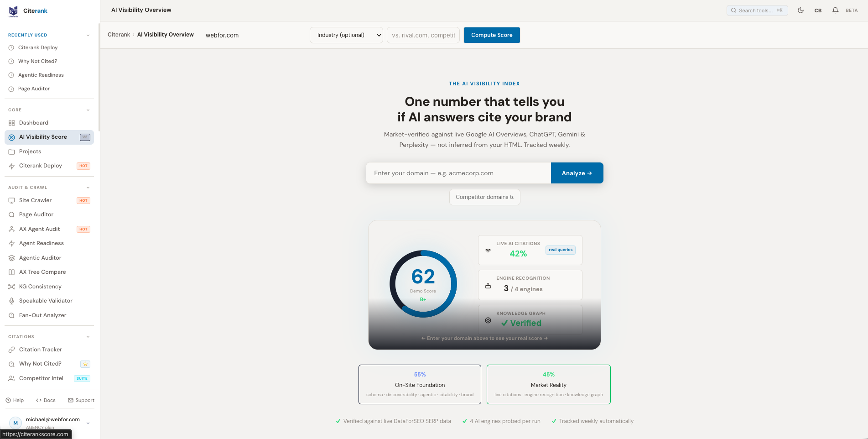Click the Analyze button

coord(577,173)
